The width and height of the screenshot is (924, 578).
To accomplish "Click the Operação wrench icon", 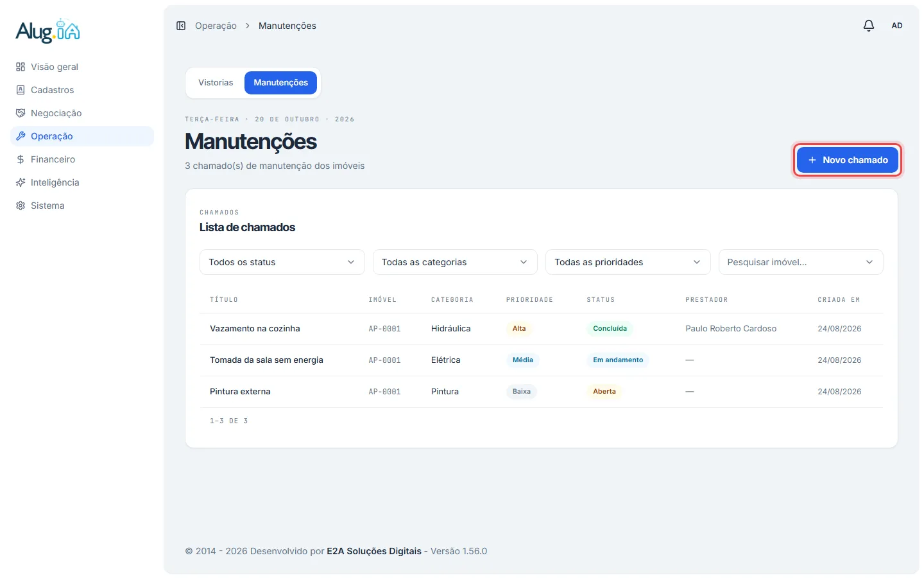I will click(x=21, y=136).
